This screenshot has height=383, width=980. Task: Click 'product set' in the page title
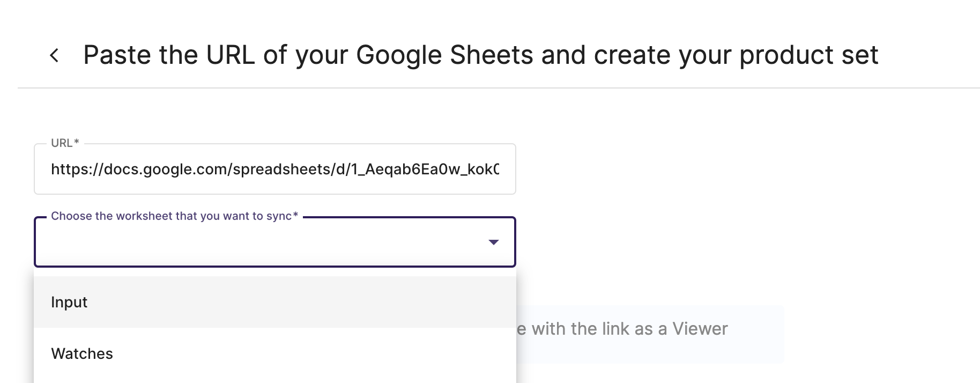[x=809, y=55]
